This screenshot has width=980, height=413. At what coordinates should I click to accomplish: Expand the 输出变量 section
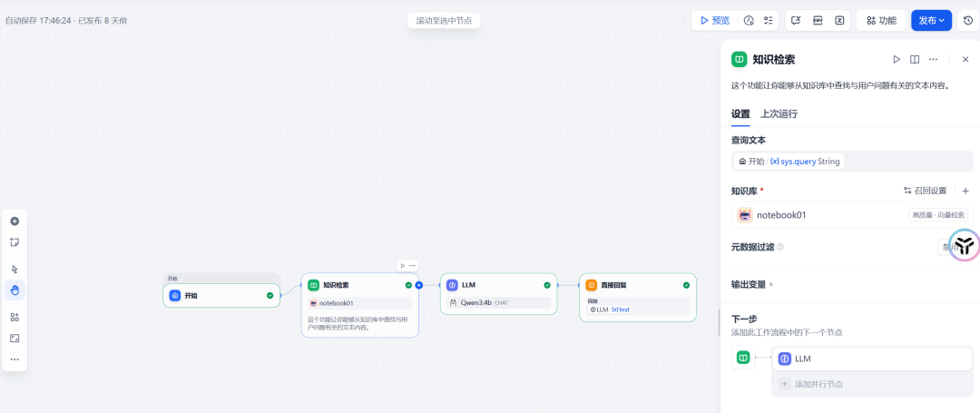tap(752, 284)
